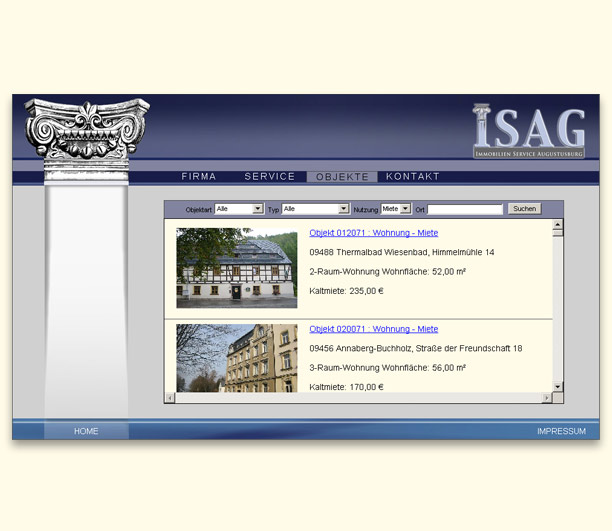Click the vertical scrollbar down arrow

[x=558, y=386]
